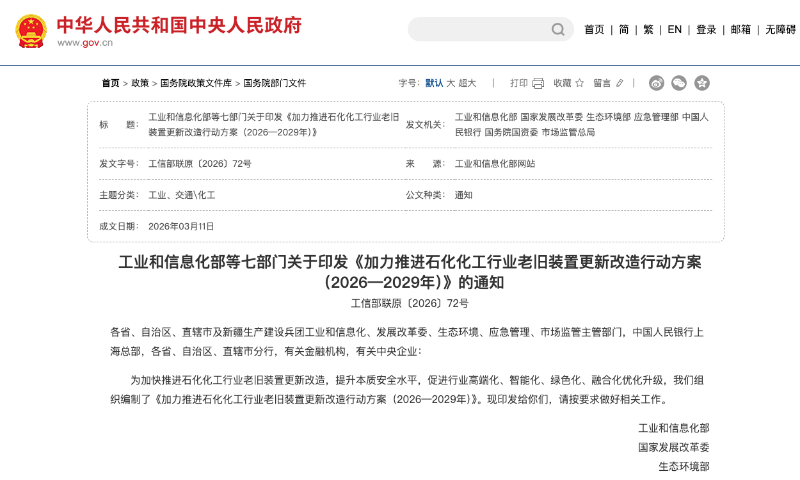Click the label 公文种类：
Screen dimensions: 800x480
point(426,195)
